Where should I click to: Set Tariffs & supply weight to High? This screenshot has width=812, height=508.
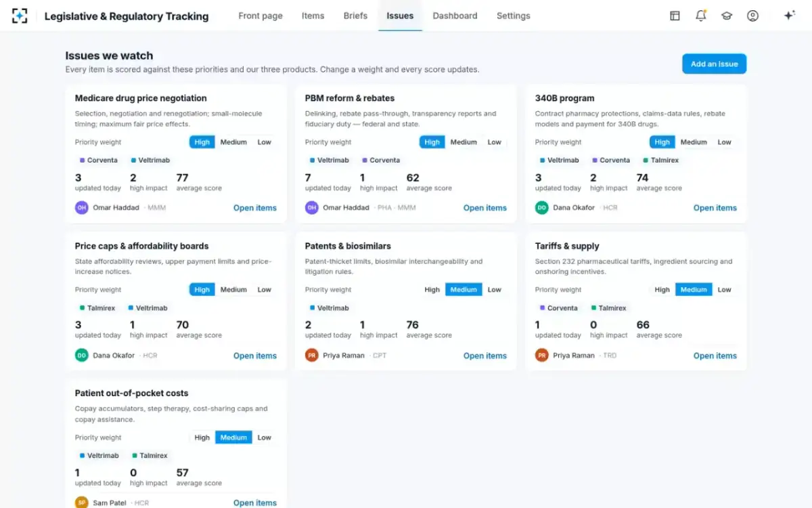point(662,290)
